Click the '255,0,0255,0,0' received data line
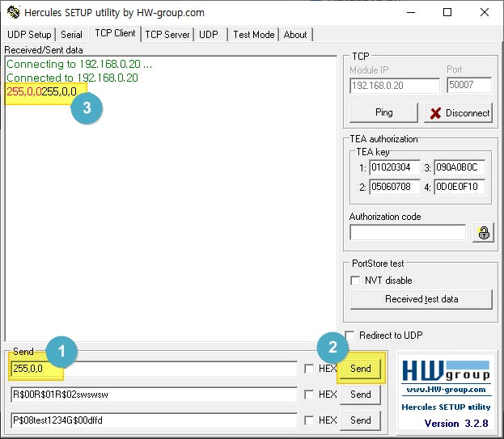The width and height of the screenshot is (504, 439). coord(42,91)
